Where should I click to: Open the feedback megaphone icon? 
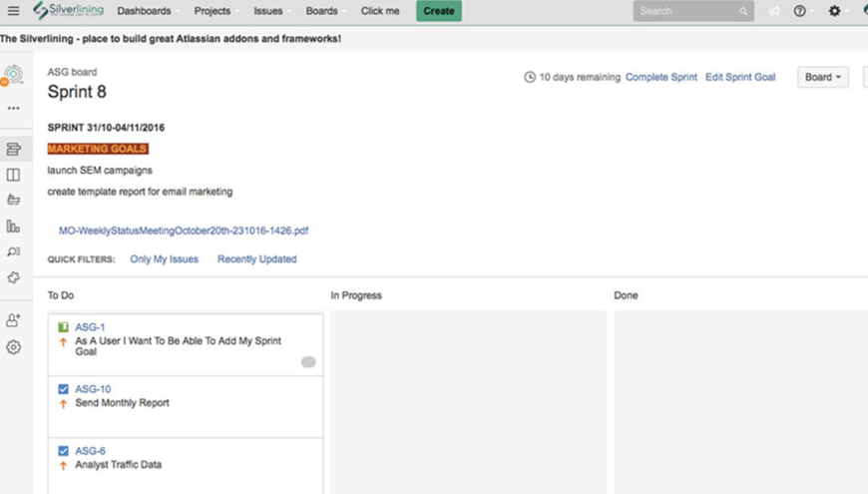774,11
